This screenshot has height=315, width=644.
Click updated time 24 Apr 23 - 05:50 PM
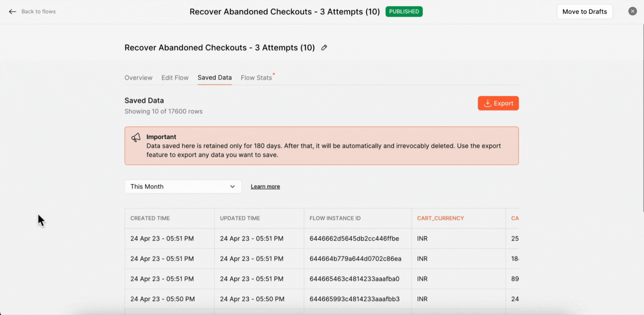click(252, 299)
